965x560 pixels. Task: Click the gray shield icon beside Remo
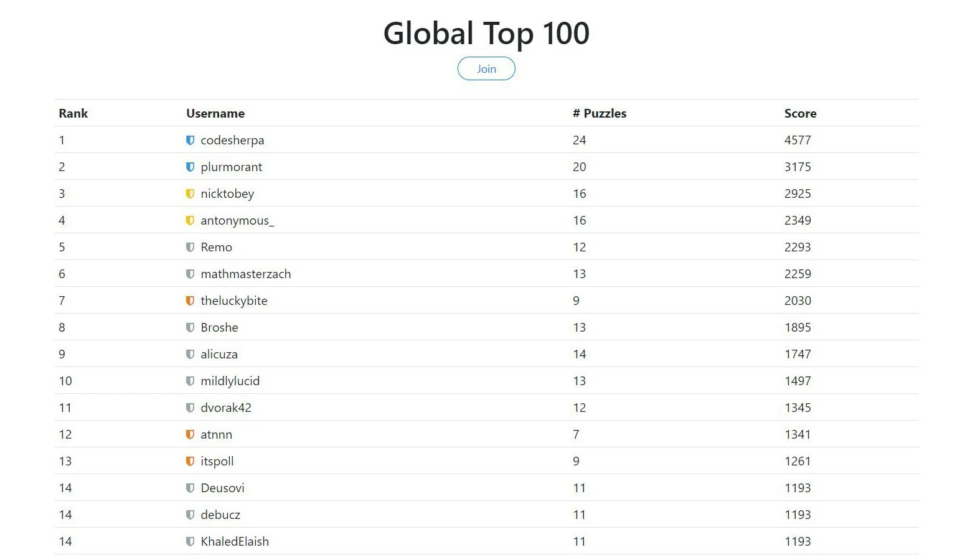pos(191,247)
